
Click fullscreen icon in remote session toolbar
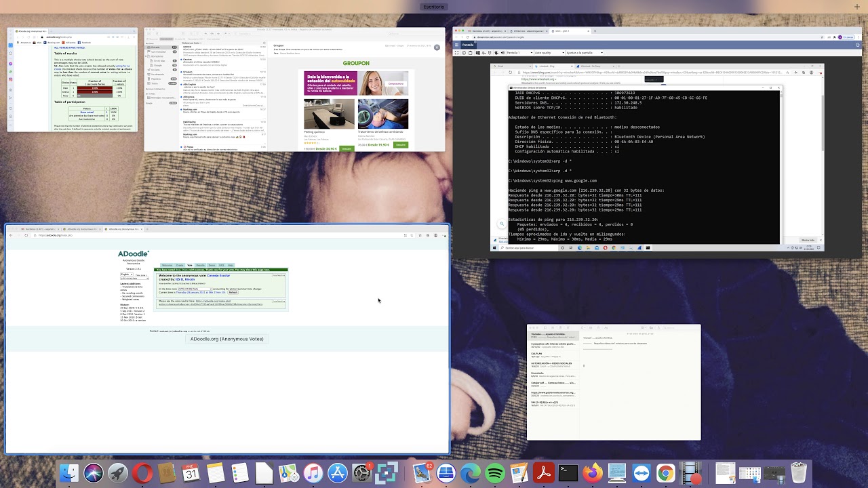(x=457, y=52)
